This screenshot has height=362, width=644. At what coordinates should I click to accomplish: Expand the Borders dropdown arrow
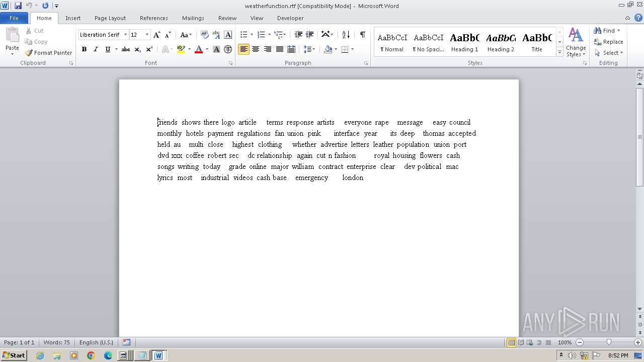pos(352,49)
